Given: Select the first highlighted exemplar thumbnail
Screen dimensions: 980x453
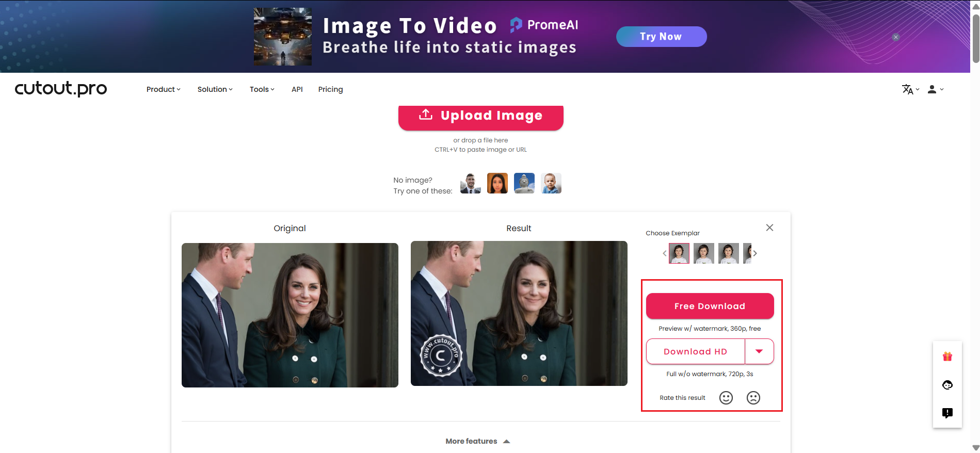Looking at the screenshot, I should coord(679,253).
